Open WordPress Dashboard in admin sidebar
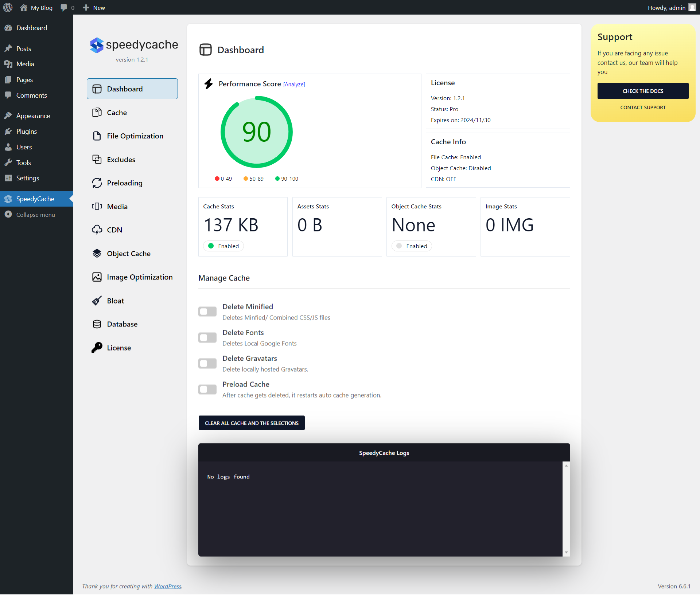This screenshot has height=595, width=700. point(36,28)
